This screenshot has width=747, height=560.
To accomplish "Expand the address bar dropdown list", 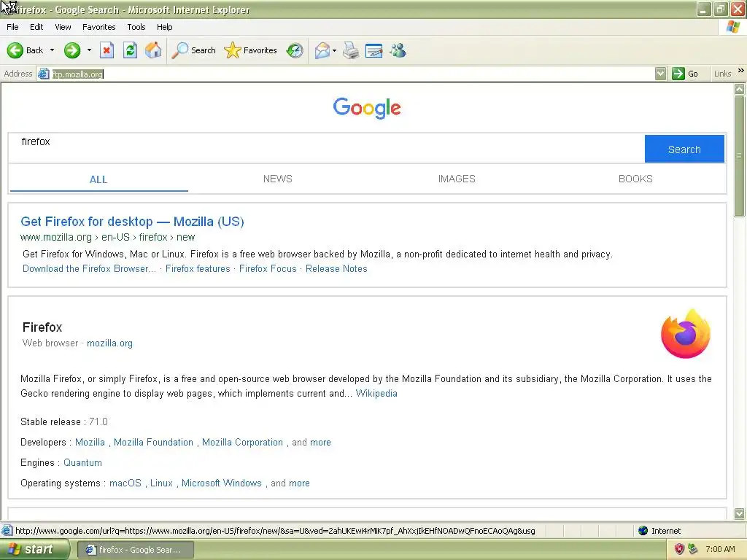I will point(660,74).
